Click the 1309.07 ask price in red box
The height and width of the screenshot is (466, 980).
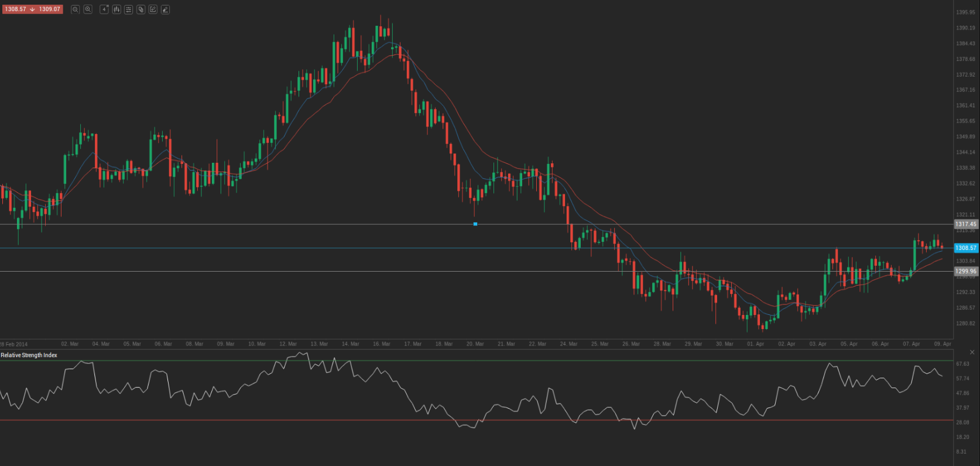click(x=50, y=9)
